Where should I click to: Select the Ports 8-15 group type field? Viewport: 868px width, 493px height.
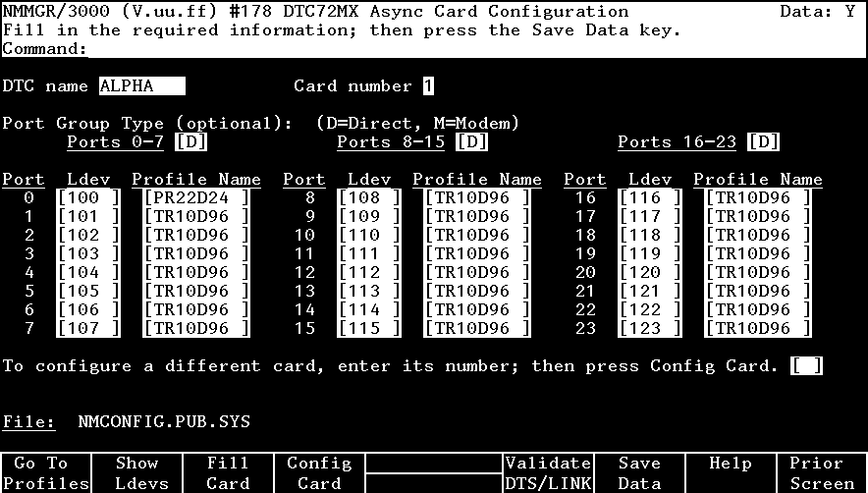471,142
